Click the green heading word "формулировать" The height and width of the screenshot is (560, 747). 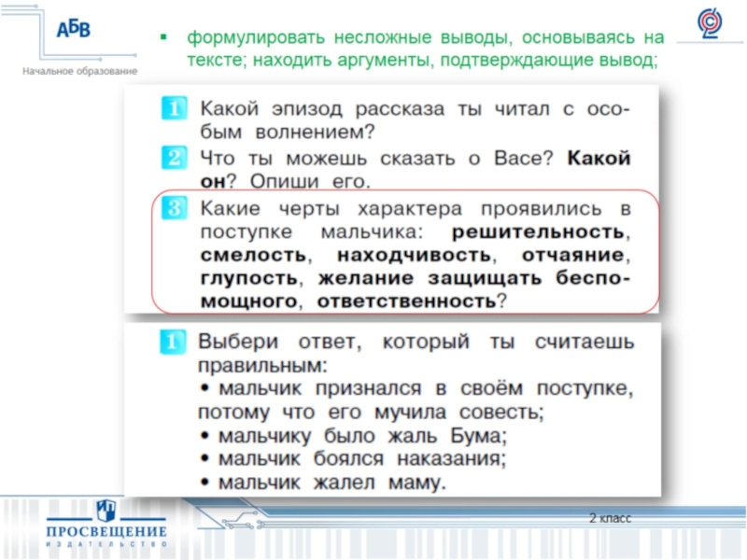[247, 38]
